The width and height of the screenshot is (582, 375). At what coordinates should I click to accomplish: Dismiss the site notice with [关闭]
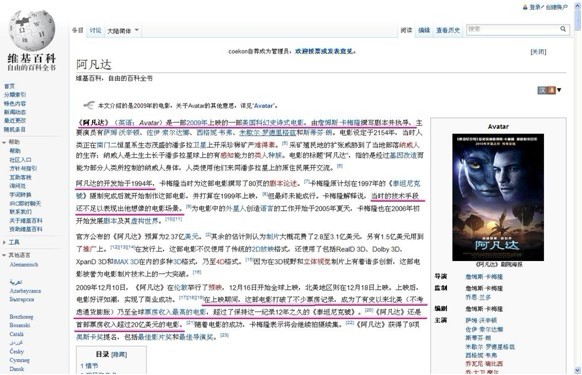(538, 52)
